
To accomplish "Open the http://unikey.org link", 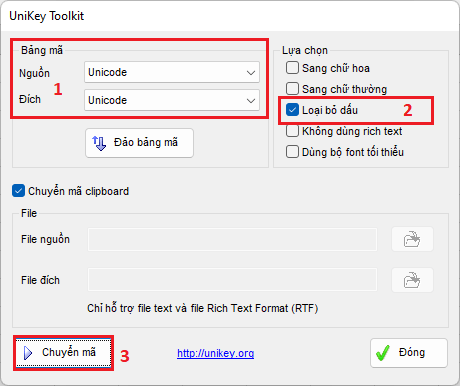I will click(215, 353).
